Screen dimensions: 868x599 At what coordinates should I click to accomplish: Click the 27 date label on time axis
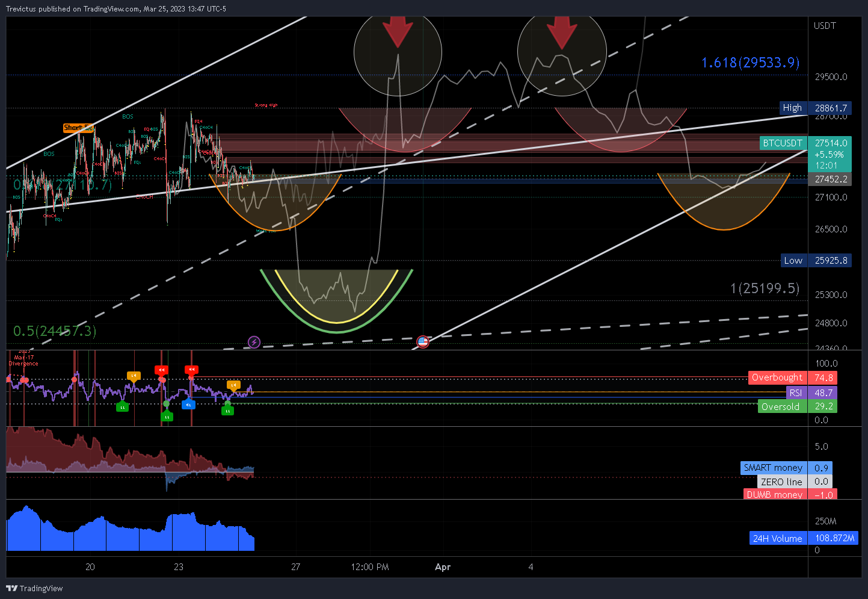(295, 567)
